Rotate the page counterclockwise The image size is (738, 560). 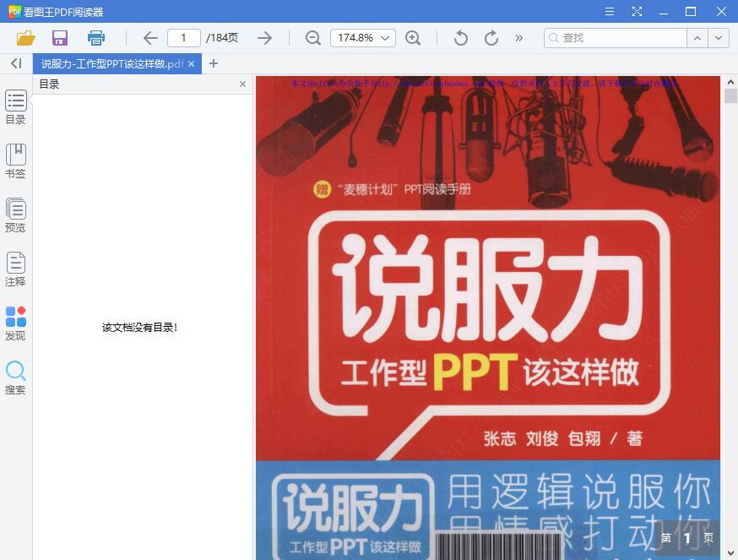point(461,38)
